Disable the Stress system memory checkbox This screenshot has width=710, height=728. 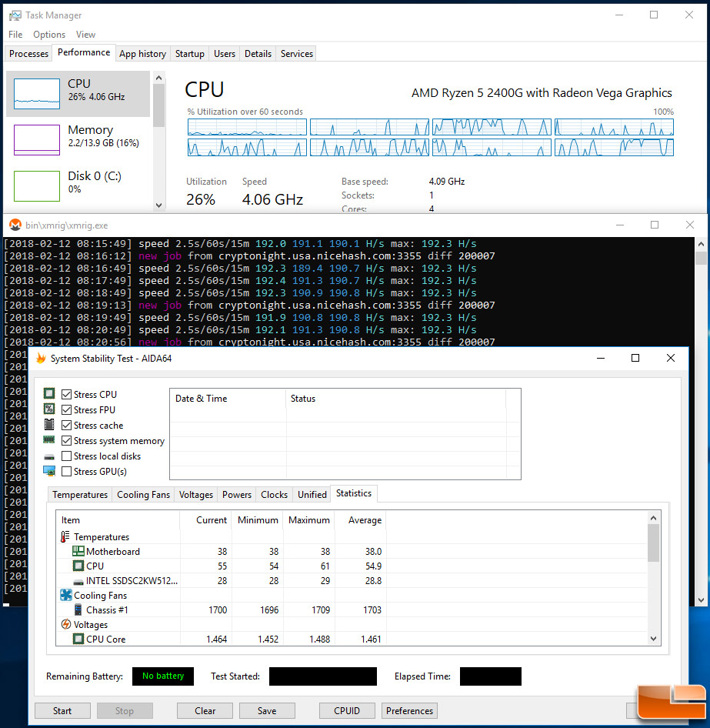[66, 440]
